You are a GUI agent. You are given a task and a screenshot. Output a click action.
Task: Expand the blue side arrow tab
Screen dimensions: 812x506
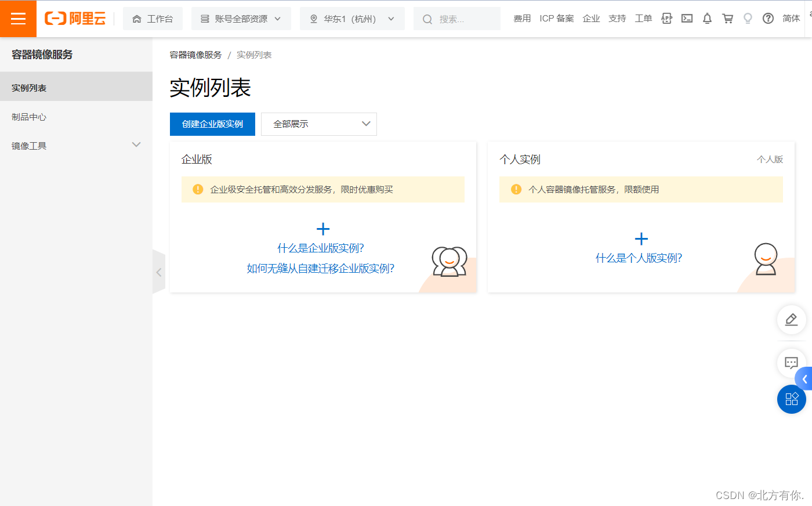pyautogui.click(x=804, y=379)
